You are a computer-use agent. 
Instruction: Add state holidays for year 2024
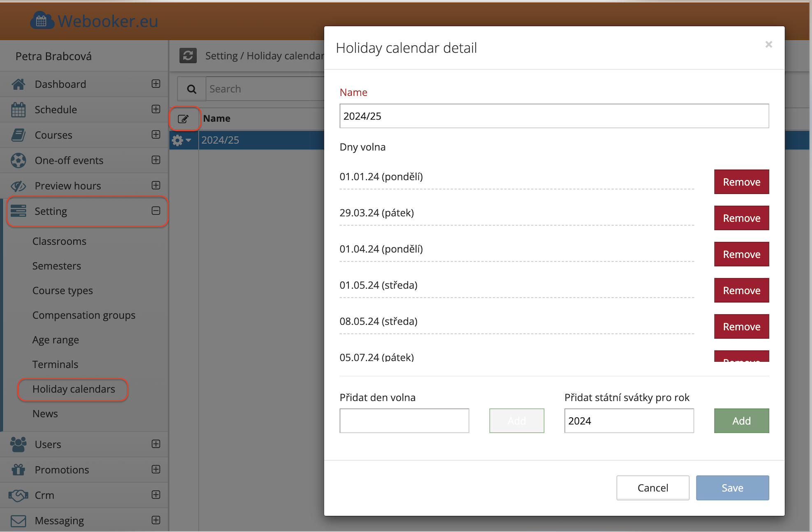(741, 421)
